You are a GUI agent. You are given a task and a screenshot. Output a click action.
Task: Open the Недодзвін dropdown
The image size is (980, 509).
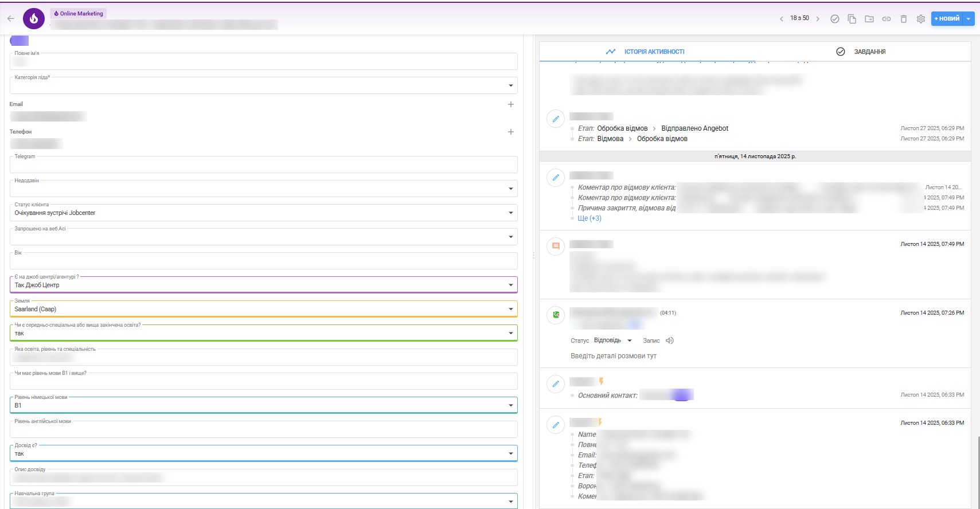coord(264,189)
